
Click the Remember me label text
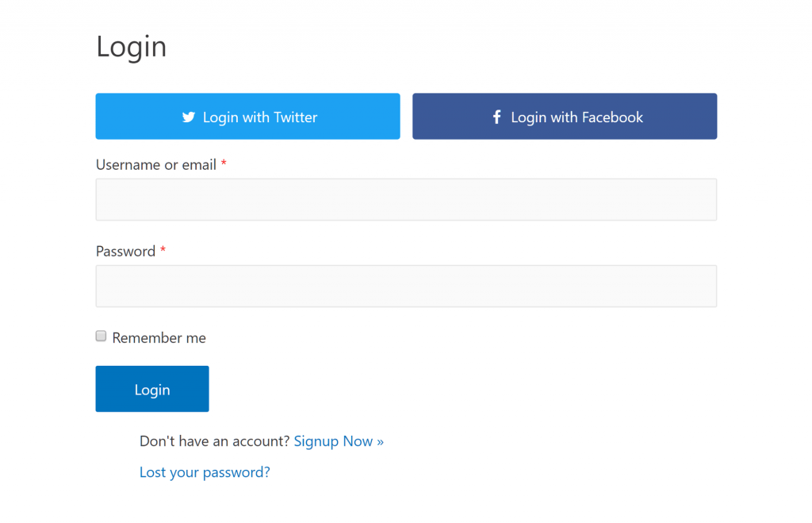159,337
